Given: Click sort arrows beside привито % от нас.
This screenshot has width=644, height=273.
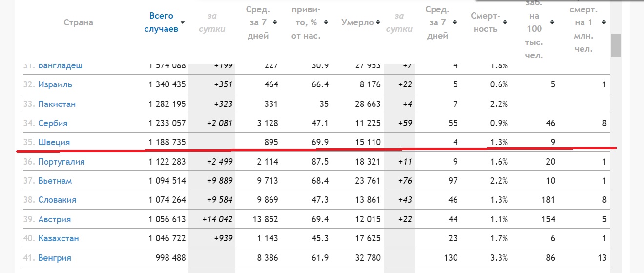Looking at the screenshot, I should pyautogui.click(x=326, y=22).
